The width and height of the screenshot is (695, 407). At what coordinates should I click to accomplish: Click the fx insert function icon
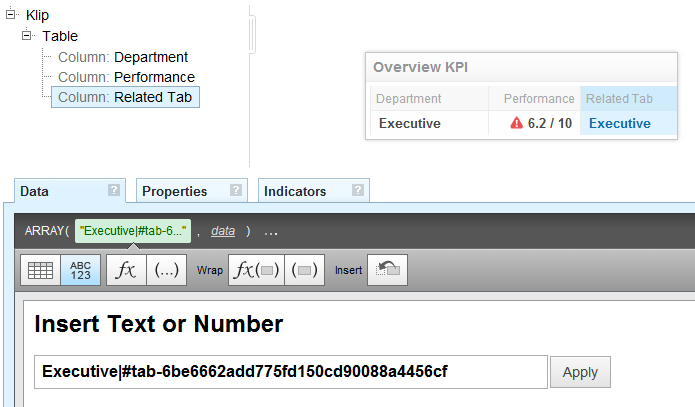(126, 270)
